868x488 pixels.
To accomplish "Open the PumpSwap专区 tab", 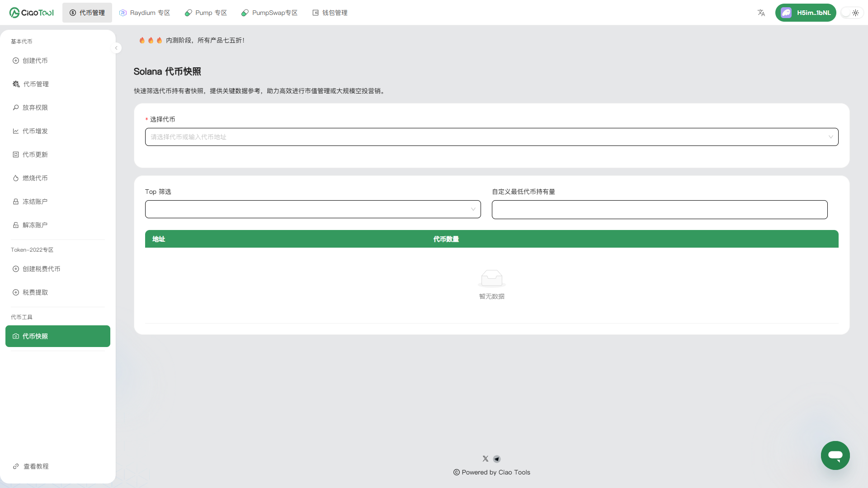I will [269, 13].
